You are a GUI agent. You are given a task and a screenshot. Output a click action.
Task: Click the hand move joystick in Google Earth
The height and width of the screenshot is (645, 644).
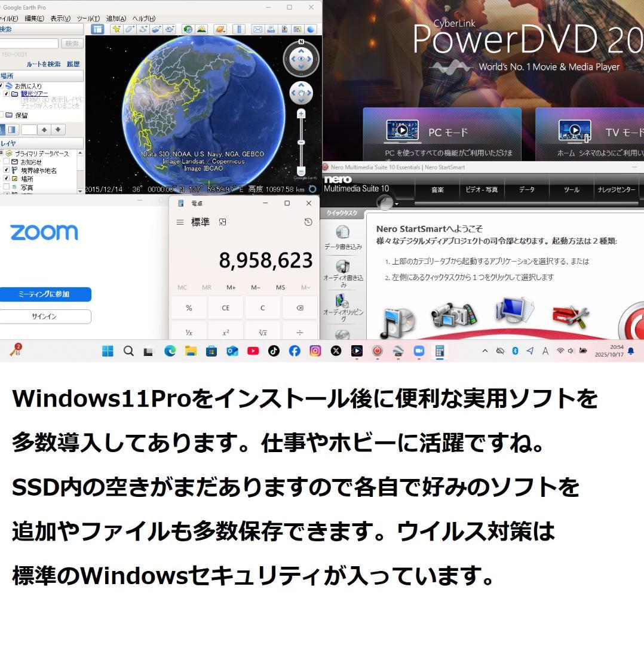tap(301, 93)
